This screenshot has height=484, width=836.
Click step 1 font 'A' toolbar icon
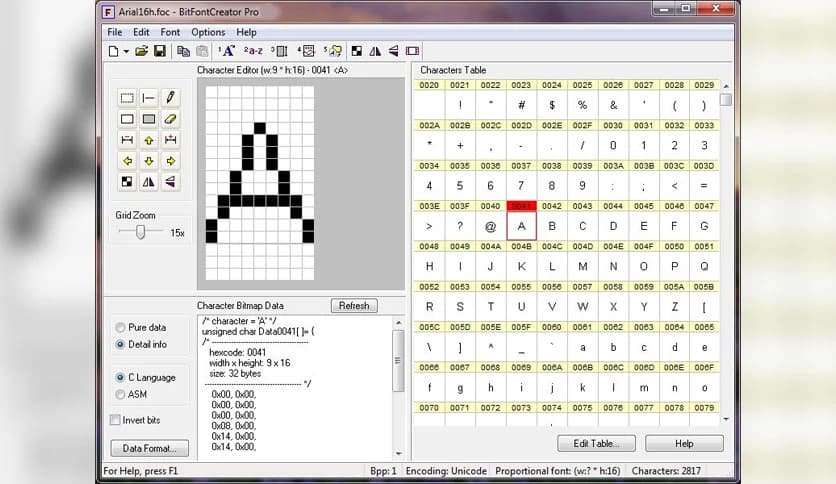coord(227,51)
